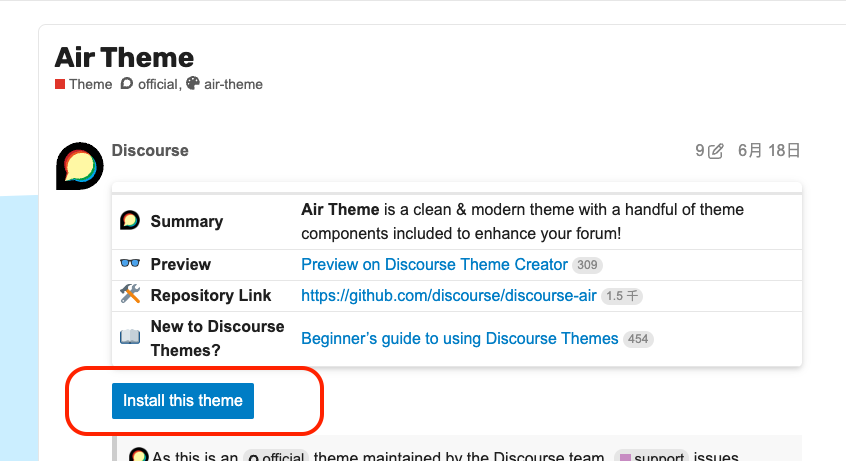Viewport: 846px width, 461px height.
Task: Click the Air Theme topic title
Action: pos(124,57)
